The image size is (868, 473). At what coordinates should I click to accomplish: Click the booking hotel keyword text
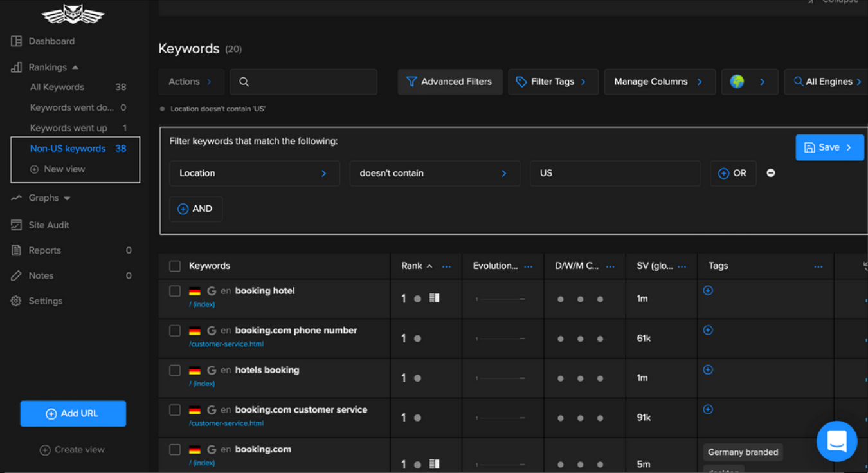[265, 291]
